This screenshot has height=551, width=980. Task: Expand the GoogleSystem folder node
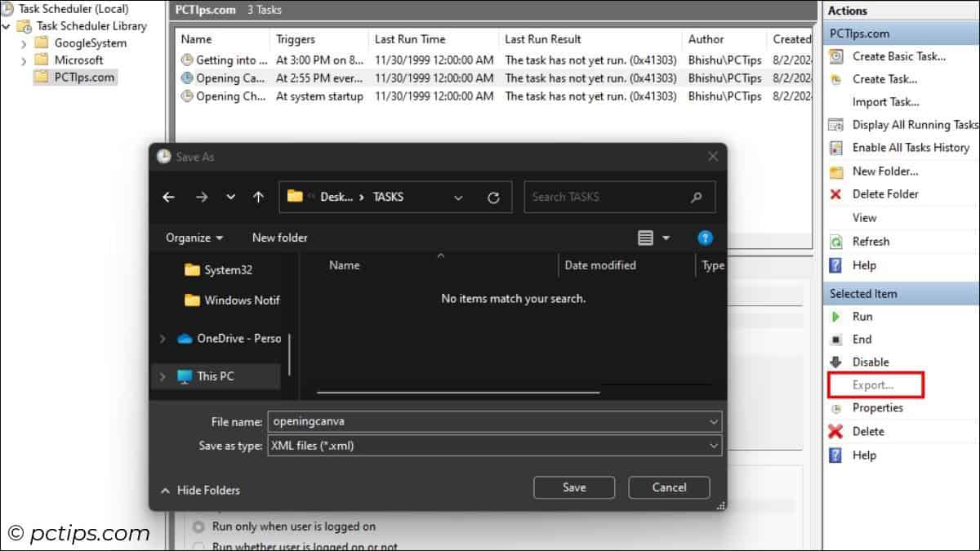point(24,43)
